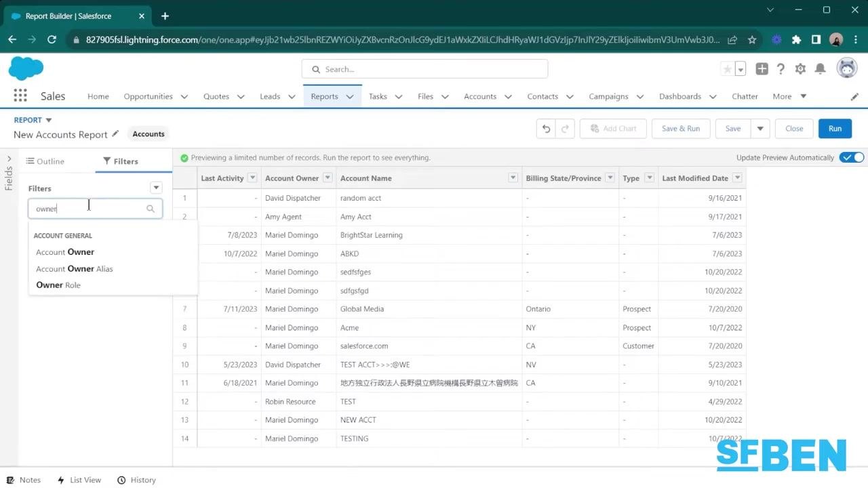Screen dimensions: 868x488
Task: Undo the last report change
Action: tap(546, 129)
